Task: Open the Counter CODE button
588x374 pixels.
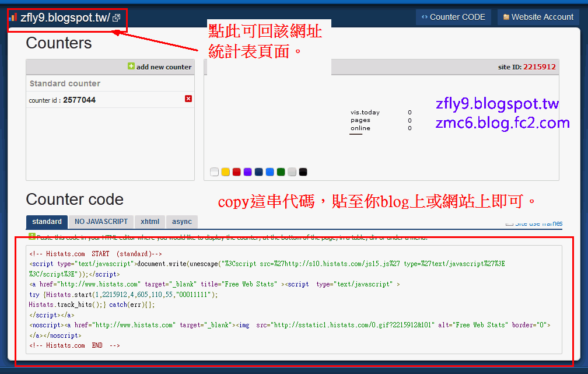Action: click(453, 18)
